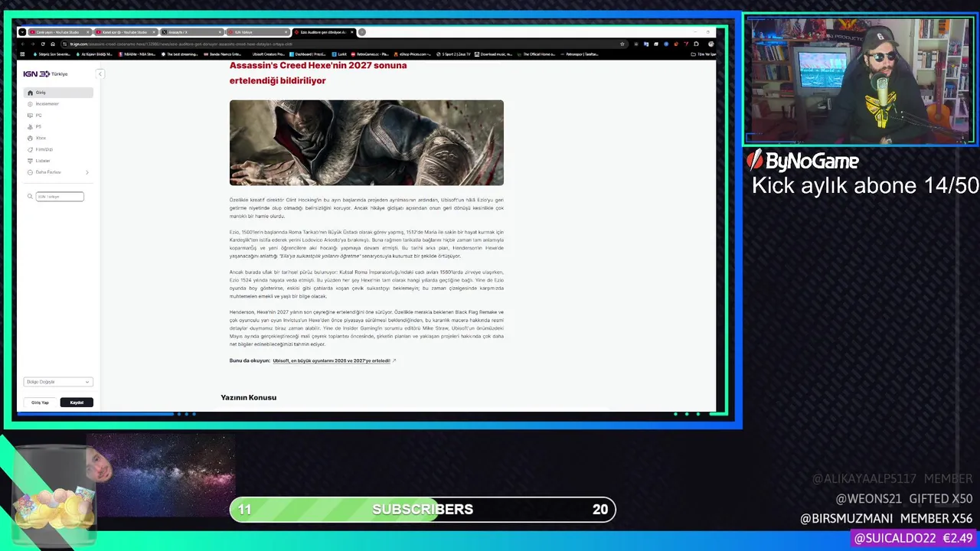Click the Kaydol button
980x551 pixels.
click(x=77, y=403)
